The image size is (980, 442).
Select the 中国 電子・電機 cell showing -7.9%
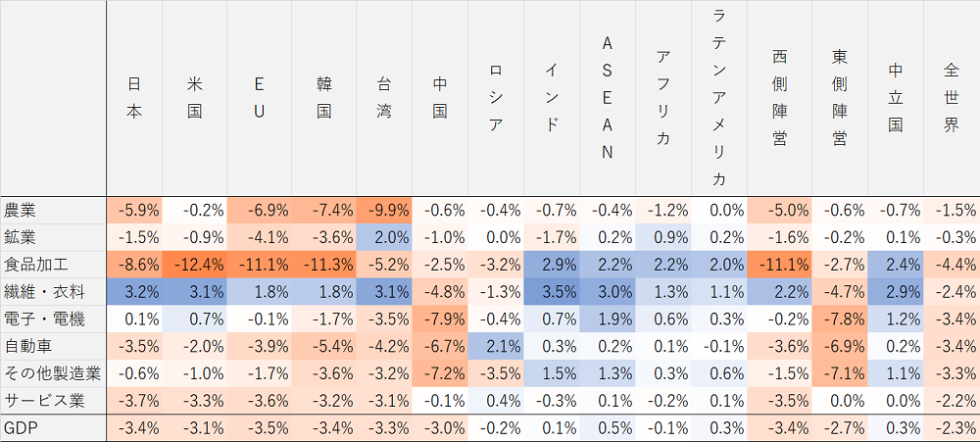(x=440, y=319)
